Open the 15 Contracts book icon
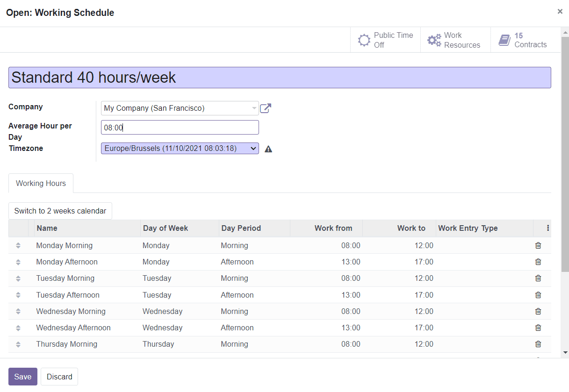Image resolution: width=569 pixels, height=392 pixels. click(504, 40)
